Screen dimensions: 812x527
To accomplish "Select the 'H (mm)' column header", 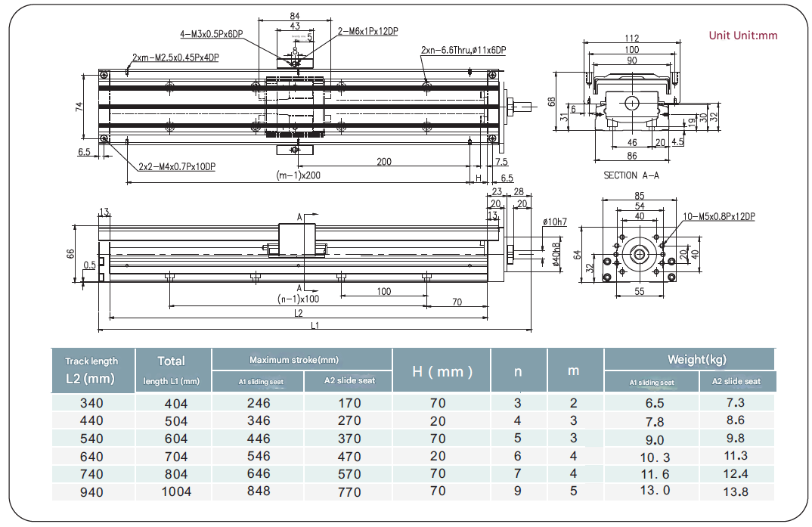I will coord(442,371).
